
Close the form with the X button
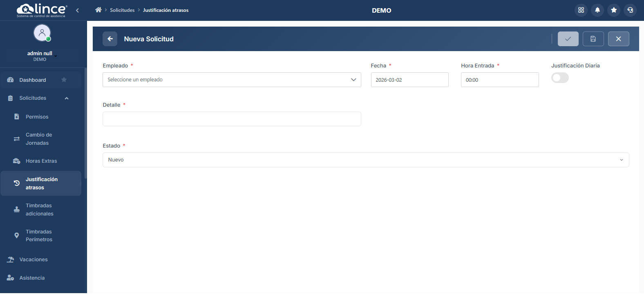pos(618,39)
